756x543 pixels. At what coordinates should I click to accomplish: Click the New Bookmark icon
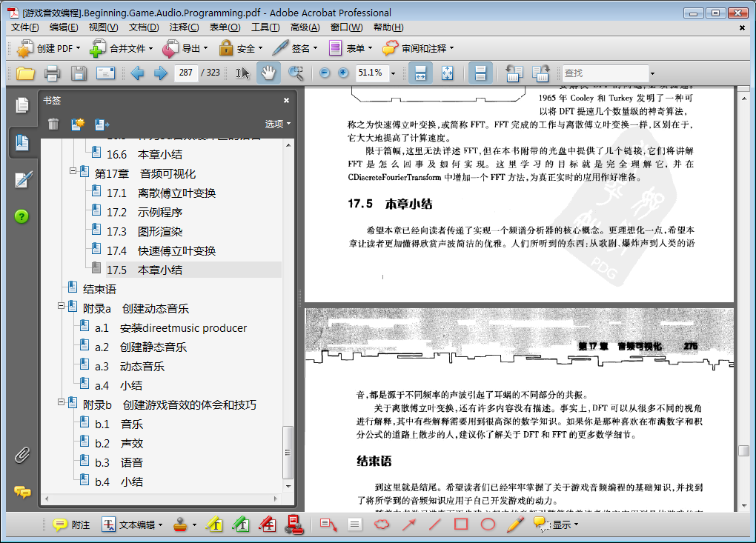77,124
